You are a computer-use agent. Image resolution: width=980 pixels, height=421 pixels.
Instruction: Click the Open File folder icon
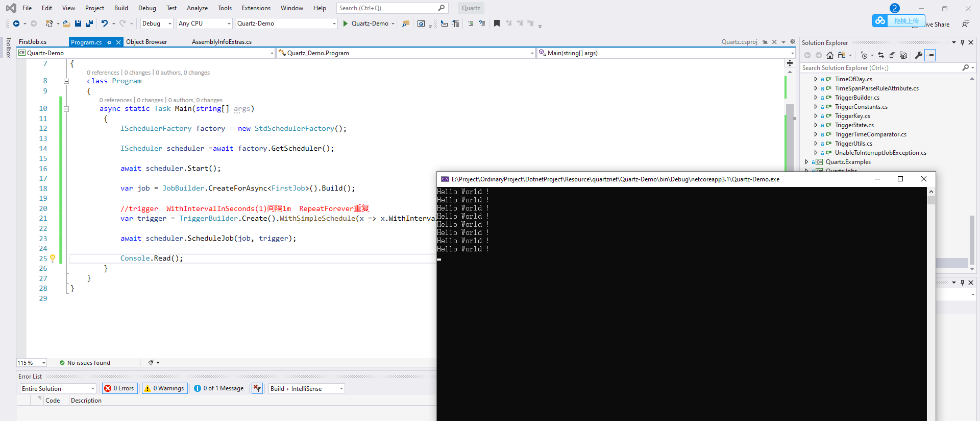[66, 24]
